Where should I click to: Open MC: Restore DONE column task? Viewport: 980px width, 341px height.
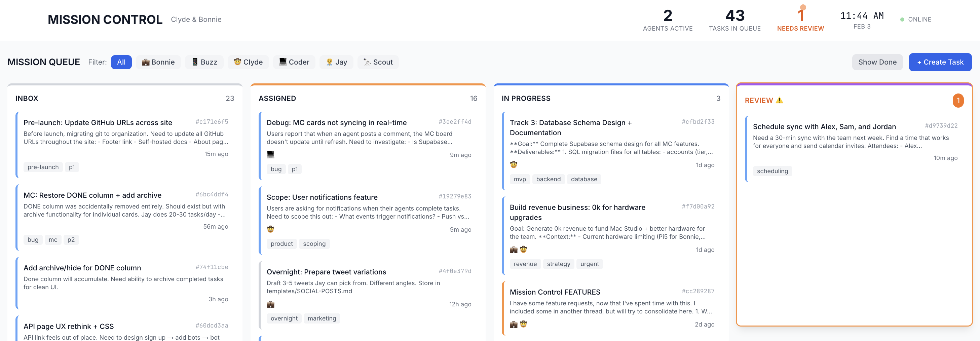pos(92,195)
